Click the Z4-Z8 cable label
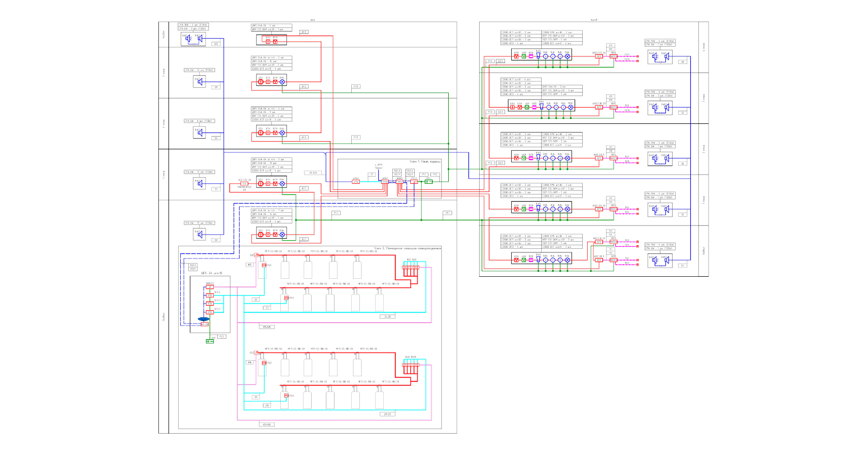Screen dimensions: 868x457 pos(387,316)
